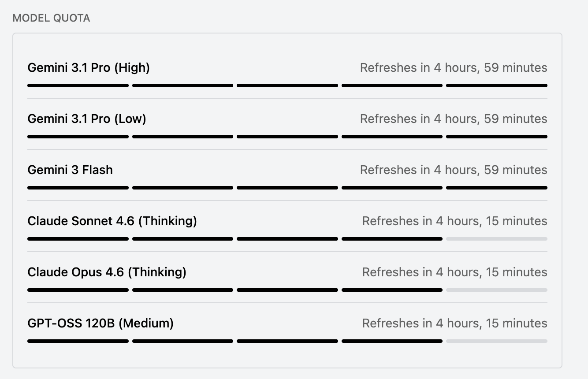This screenshot has height=379, width=588.
Task: Select the Gemini 3.1 Pro (Low) label
Action: [87, 119]
